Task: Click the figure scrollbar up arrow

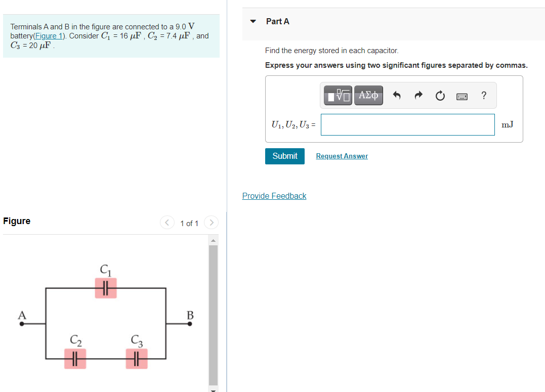Action: coord(214,240)
